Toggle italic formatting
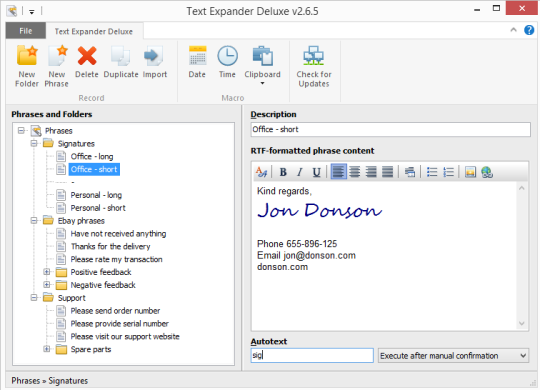The width and height of the screenshot is (540, 390). coord(300,172)
